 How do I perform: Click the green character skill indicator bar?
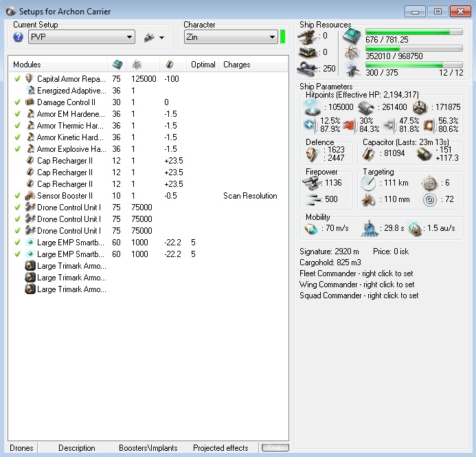pos(282,36)
